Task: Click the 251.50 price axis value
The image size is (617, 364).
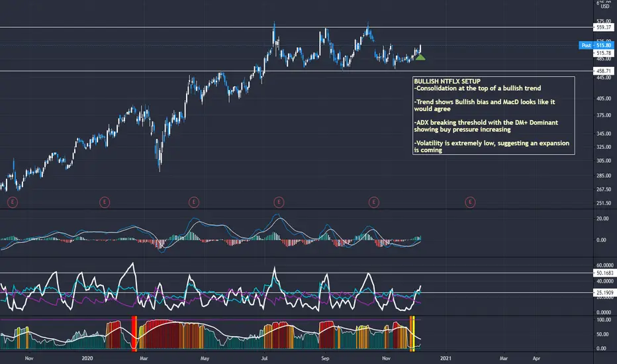Action: point(604,203)
